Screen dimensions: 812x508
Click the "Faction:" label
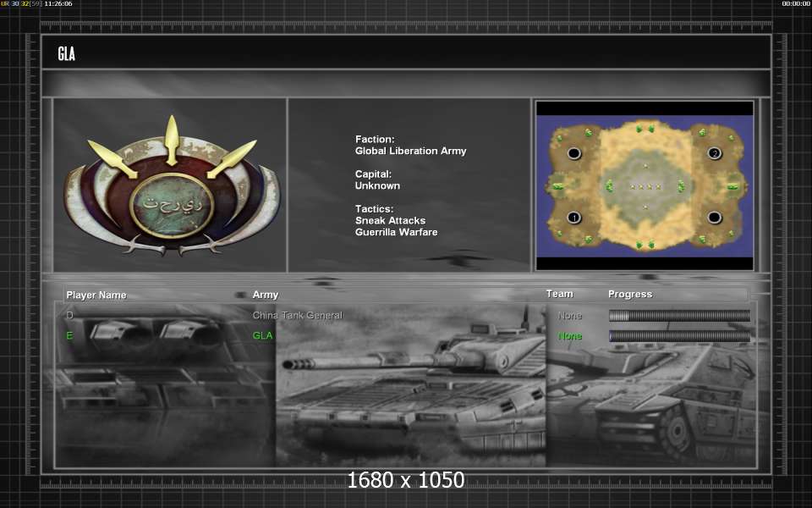click(x=375, y=139)
